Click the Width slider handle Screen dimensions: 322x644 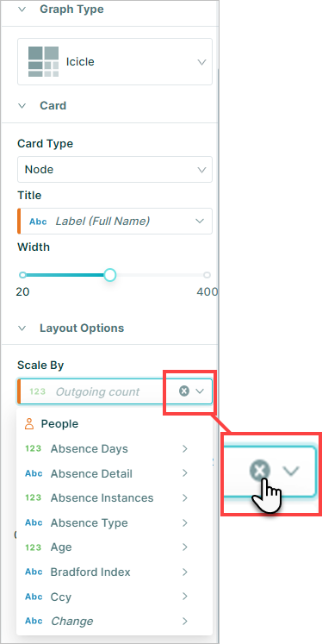[x=109, y=275]
